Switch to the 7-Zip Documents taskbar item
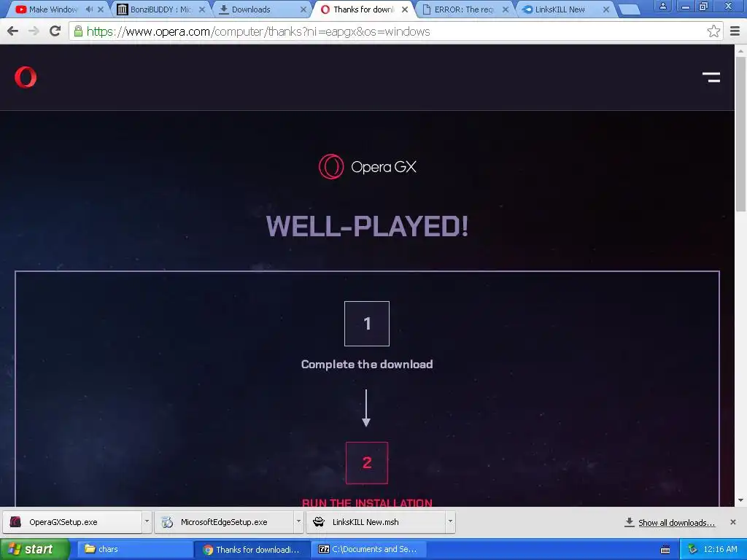 click(370, 549)
